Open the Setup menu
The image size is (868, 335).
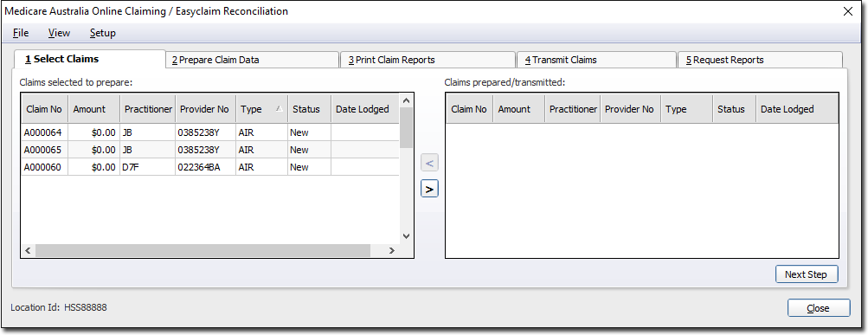102,33
